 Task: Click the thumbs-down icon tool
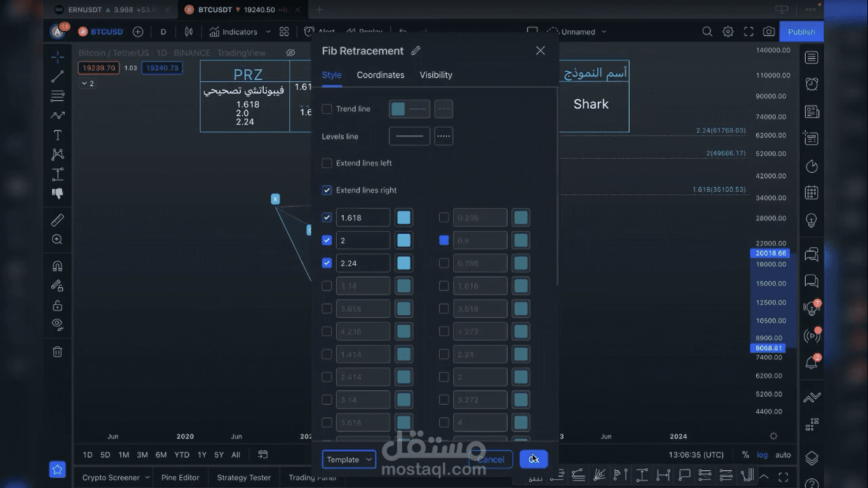(x=57, y=193)
